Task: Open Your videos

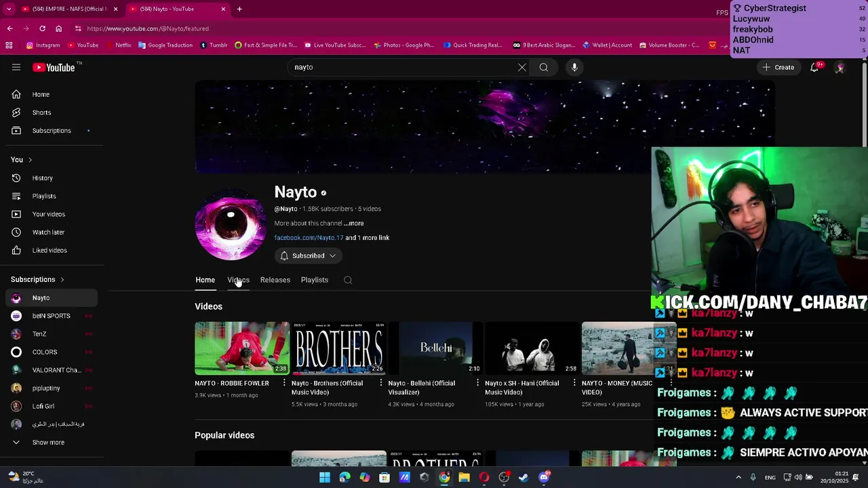Action: pos(52,214)
